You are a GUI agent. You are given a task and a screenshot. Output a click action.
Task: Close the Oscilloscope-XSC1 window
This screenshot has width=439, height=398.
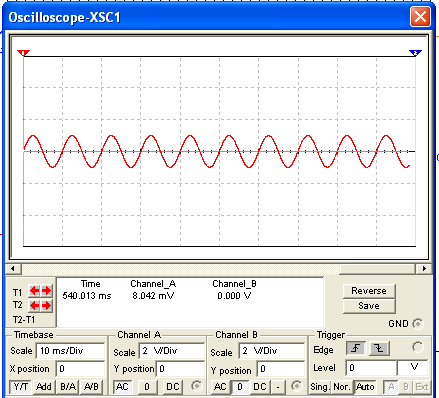tap(420, 17)
